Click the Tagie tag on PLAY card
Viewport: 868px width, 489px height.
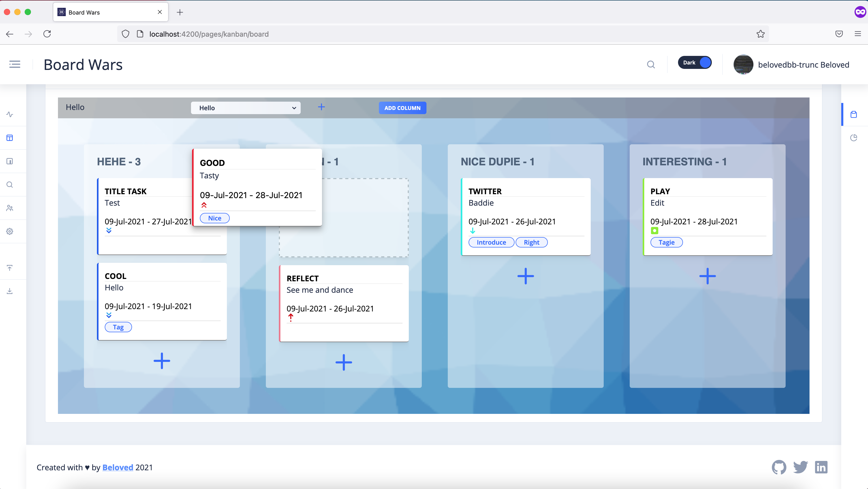coord(667,242)
